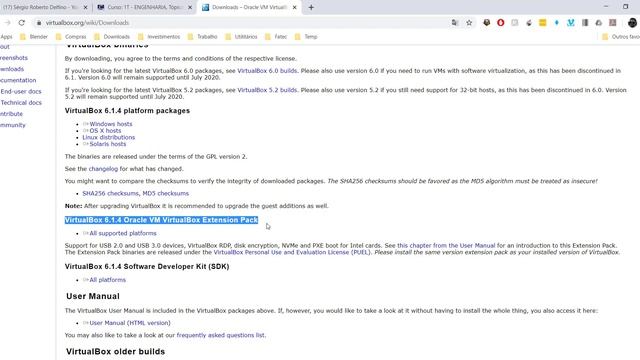Screen dimensions: 640x360
Task: Open the Trabalho bookmarks folder
Action: 202,37
